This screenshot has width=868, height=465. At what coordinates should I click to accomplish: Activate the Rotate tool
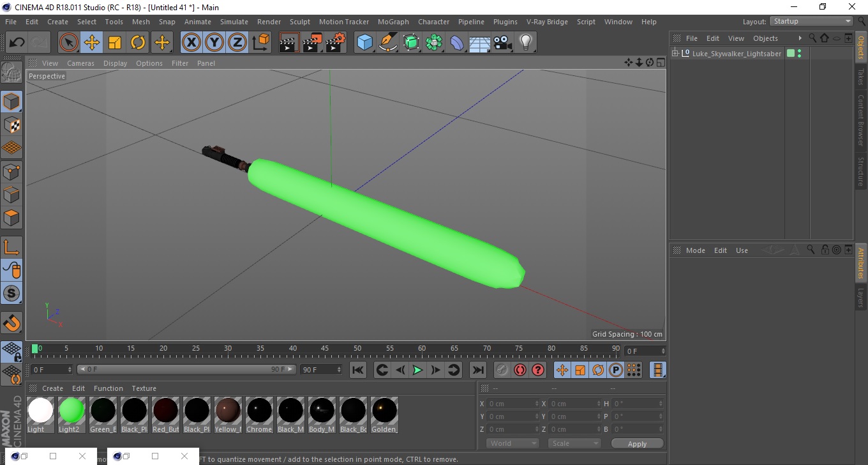(138, 43)
